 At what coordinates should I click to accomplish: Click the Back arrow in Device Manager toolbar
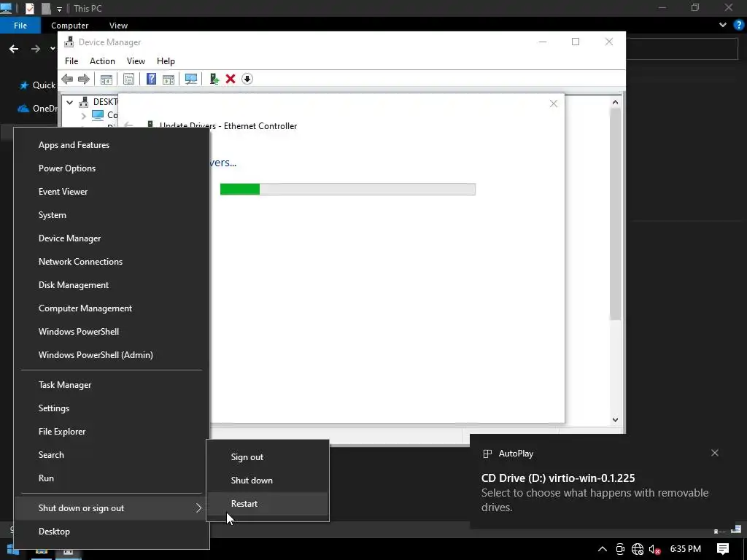tap(67, 79)
